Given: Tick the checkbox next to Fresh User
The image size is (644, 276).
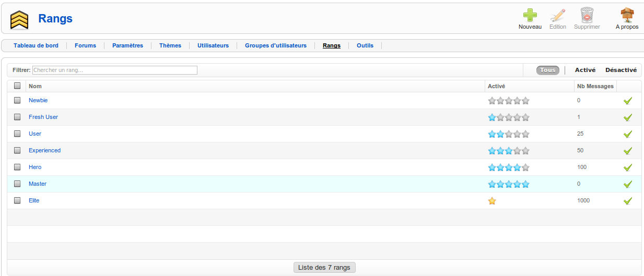Looking at the screenshot, I should click(17, 117).
